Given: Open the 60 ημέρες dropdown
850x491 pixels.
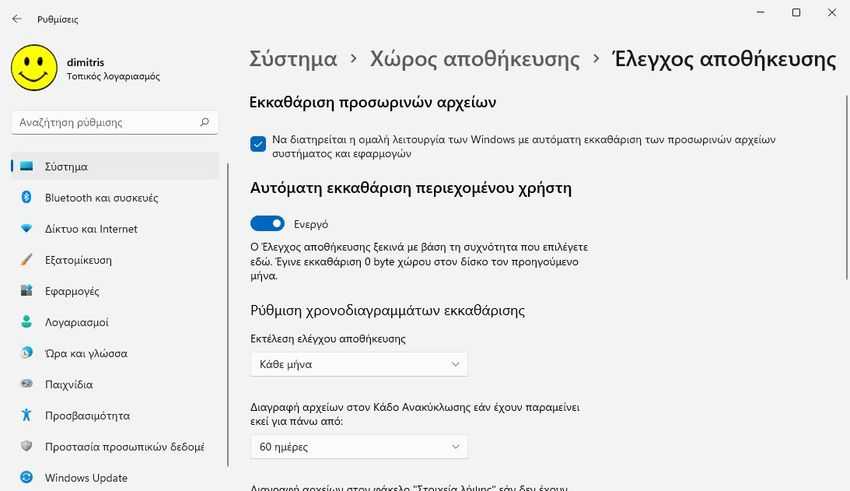Looking at the screenshot, I should click(x=359, y=447).
